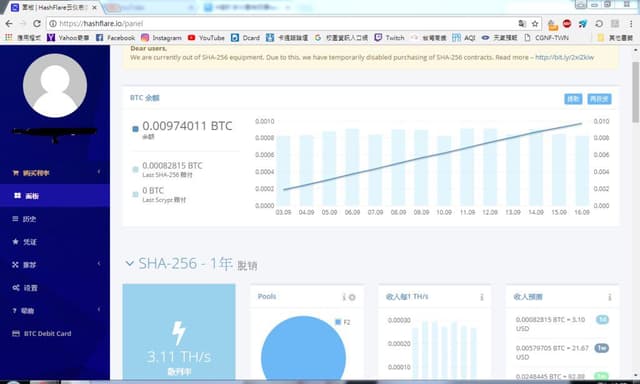The image size is (640, 384).
Task: Open the Pools panel info icon
Action: point(344,297)
